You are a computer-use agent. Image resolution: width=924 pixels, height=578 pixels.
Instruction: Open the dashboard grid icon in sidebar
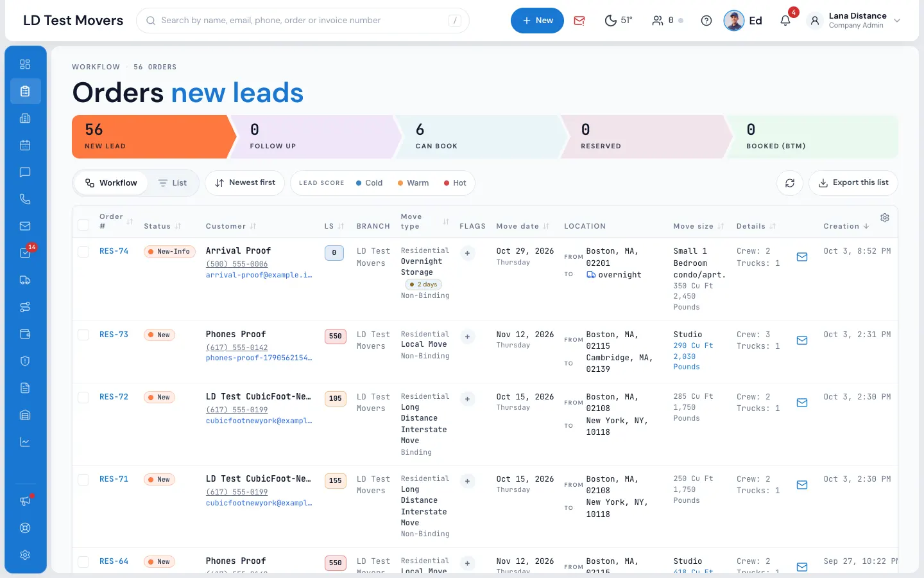click(25, 64)
